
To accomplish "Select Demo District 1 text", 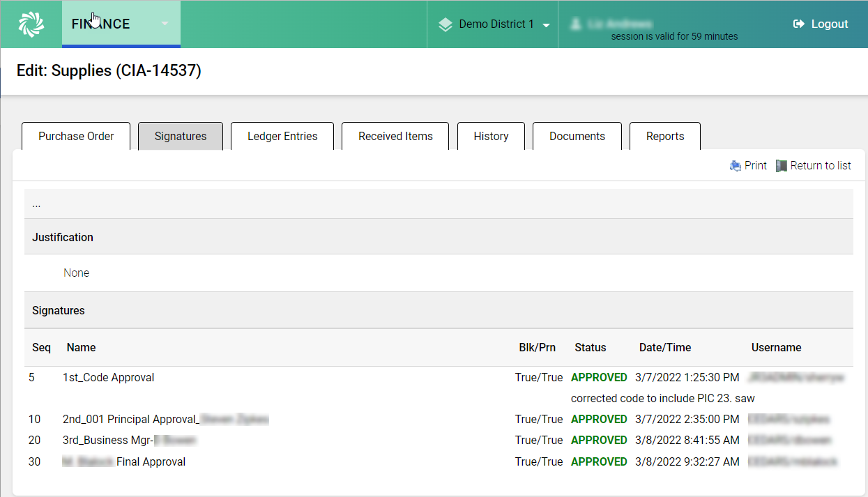I will (496, 24).
